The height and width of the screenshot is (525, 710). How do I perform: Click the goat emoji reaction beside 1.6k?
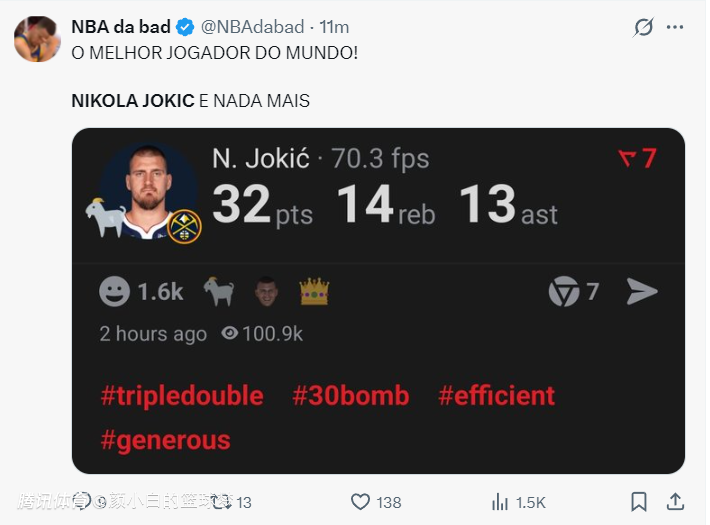[x=218, y=291]
